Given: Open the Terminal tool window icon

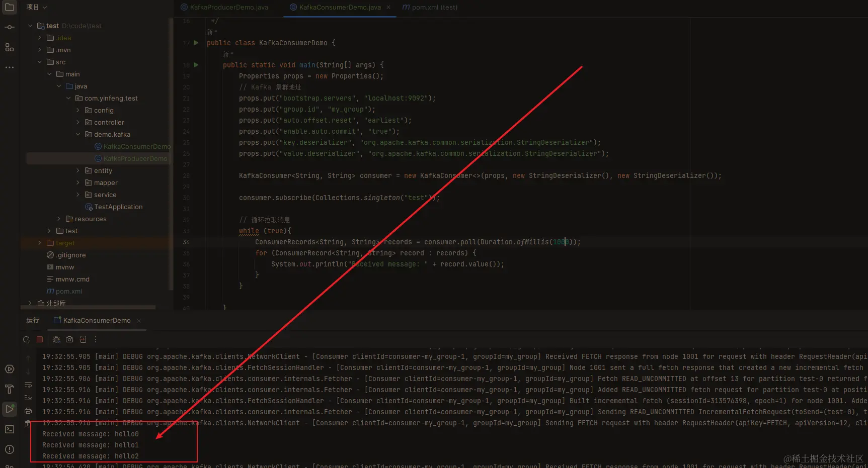Looking at the screenshot, I should pos(9,429).
